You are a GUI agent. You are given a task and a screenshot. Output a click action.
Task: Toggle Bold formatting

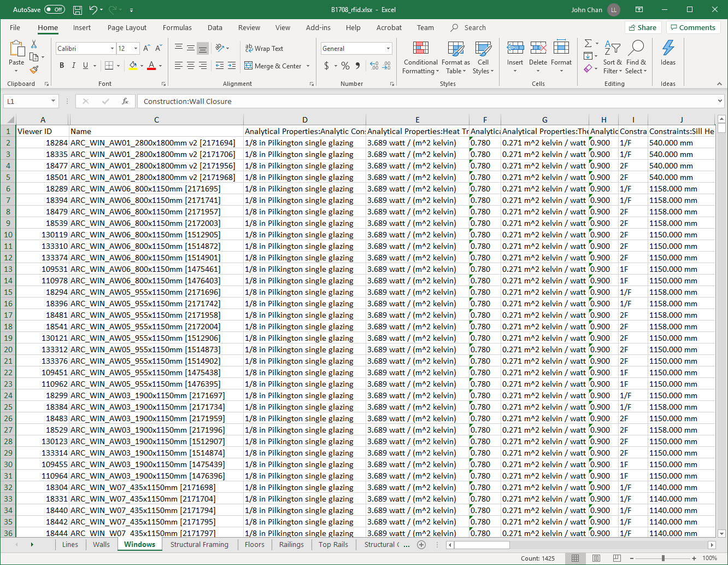coord(62,66)
